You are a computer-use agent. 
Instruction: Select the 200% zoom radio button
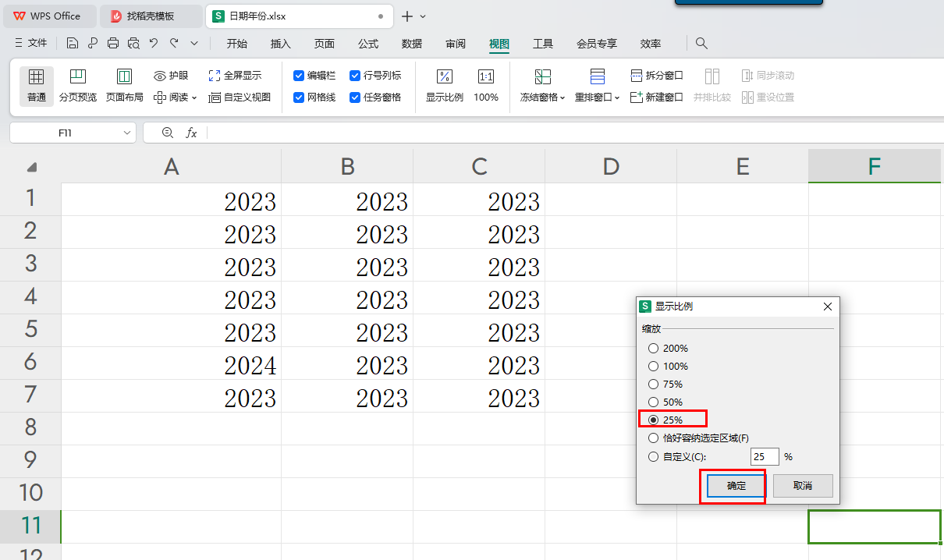pyautogui.click(x=654, y=348)
